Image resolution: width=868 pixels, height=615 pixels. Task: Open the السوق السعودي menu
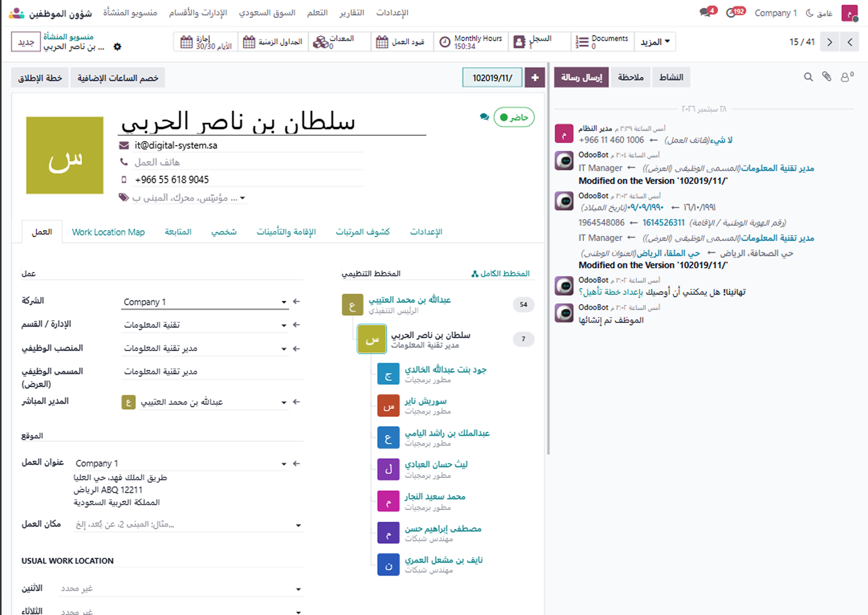tap(267, 13)
